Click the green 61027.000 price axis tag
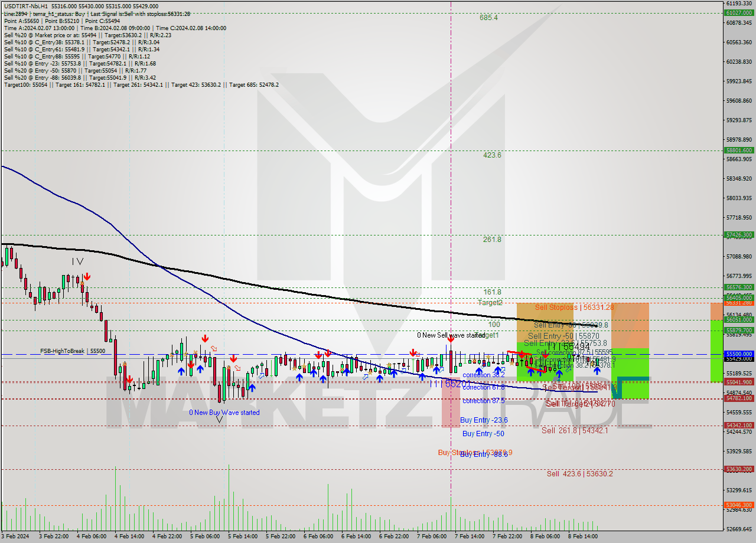This screenshot has height=543, width=756. click(739, 12)
